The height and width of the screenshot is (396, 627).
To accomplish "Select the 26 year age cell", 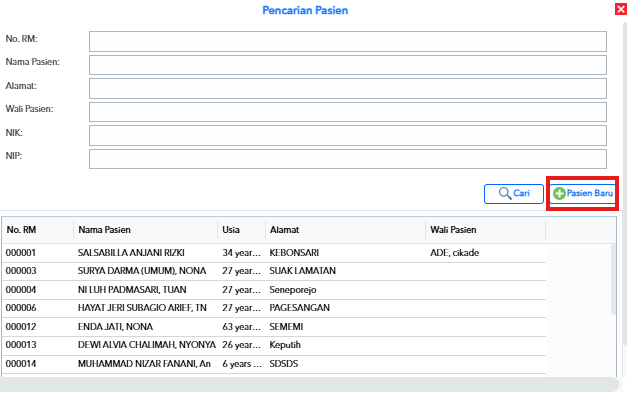I will click(x=242, y=345).
